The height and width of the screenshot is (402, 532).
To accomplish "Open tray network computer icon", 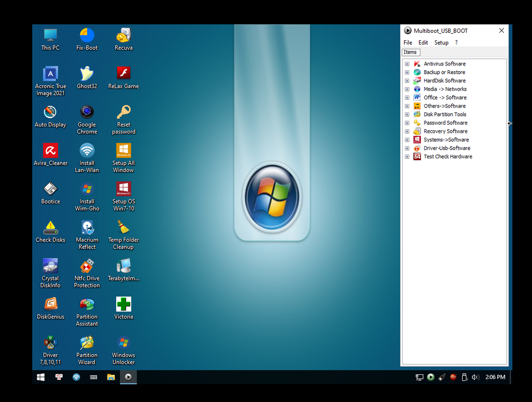I will (x=419, y=377).
